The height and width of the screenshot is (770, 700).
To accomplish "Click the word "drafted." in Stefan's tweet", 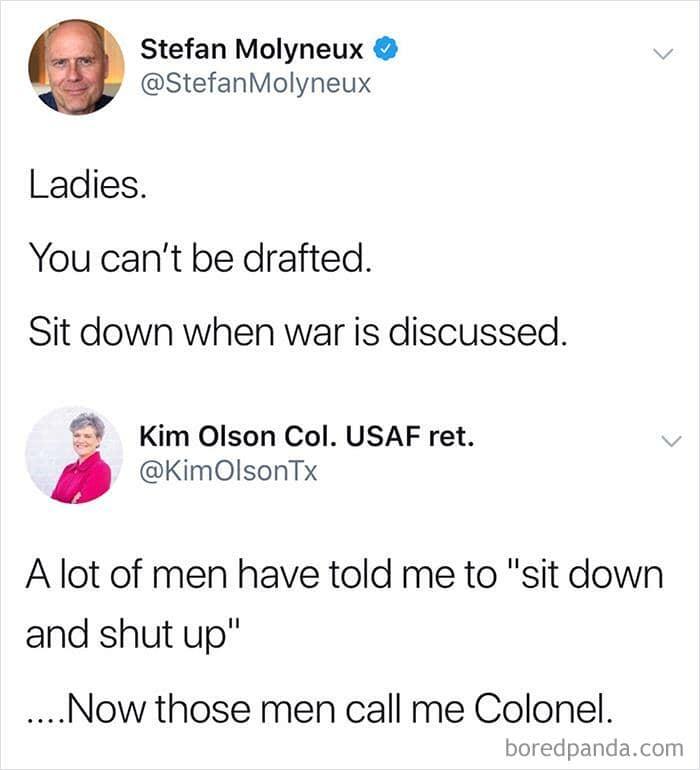I will tap(308, 258).
